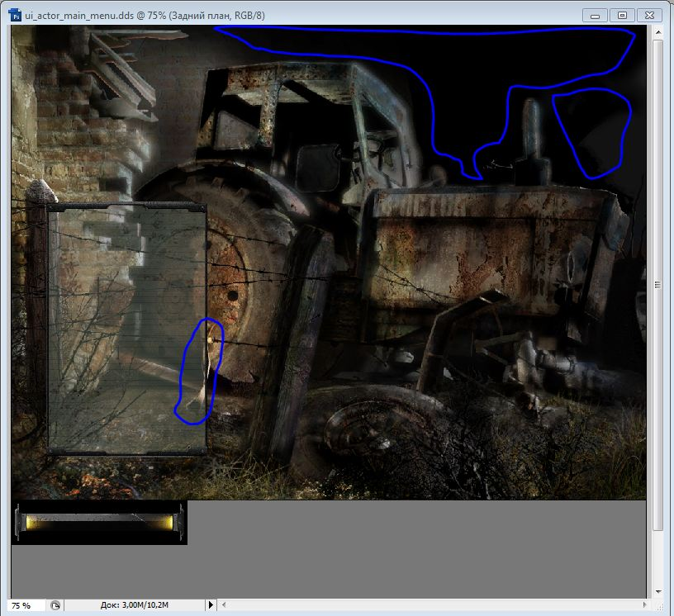Click the Photoshop document icon in title bar
Viewport: 674px width, 616px height.
(x=16, y=16)
